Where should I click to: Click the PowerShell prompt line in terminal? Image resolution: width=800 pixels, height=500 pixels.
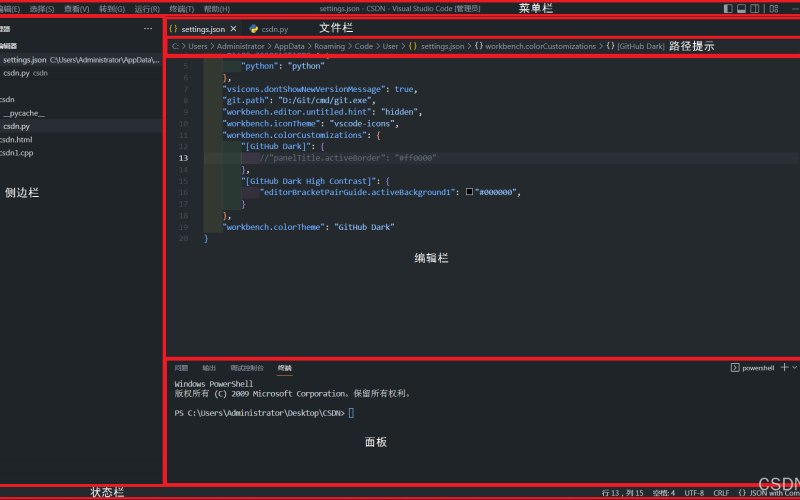[x=264, y=413]
